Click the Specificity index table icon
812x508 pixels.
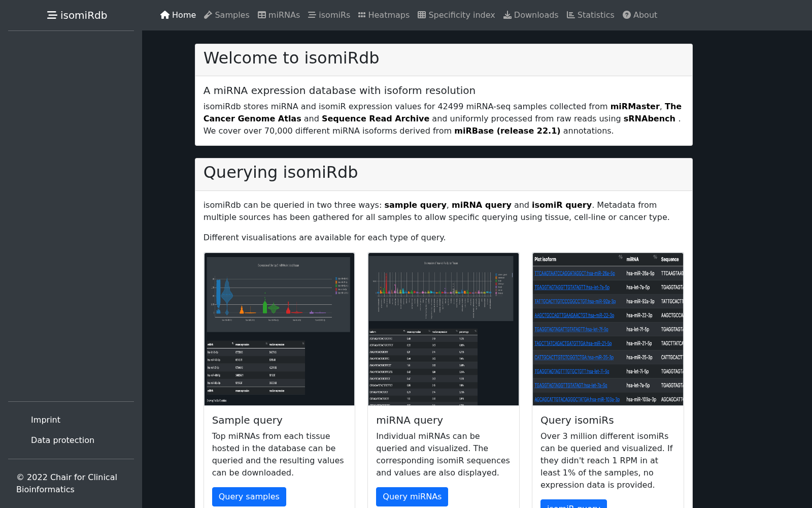[422, 15]
